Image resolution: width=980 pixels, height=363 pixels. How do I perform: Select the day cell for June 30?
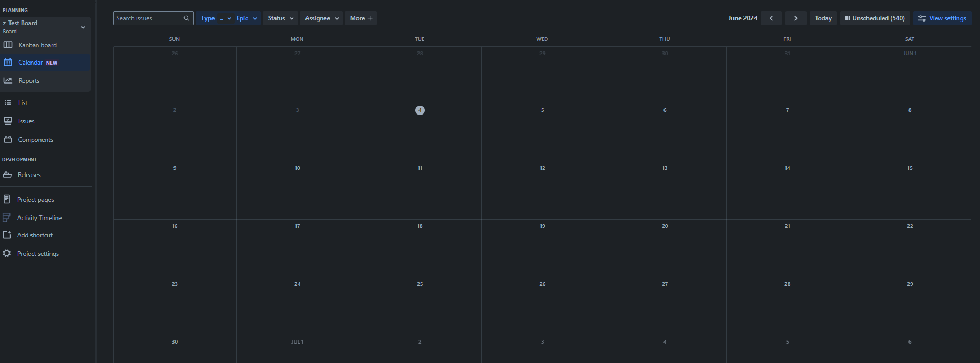click(x=175, y=349)
